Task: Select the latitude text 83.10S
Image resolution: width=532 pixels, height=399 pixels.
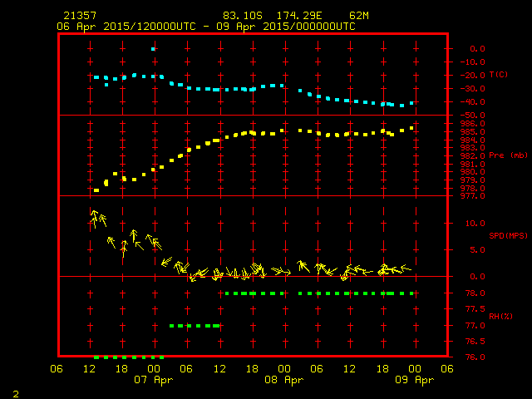Action: (x=243, y=16)
